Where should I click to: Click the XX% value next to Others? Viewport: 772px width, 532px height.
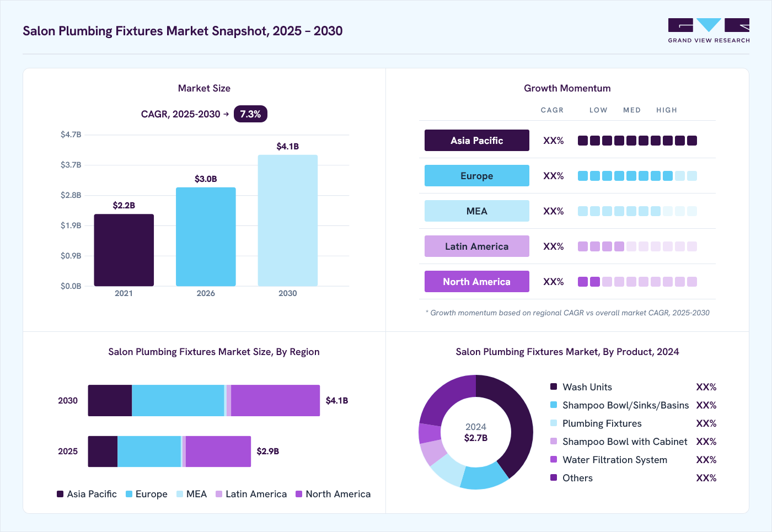click(x=706, y=478)
